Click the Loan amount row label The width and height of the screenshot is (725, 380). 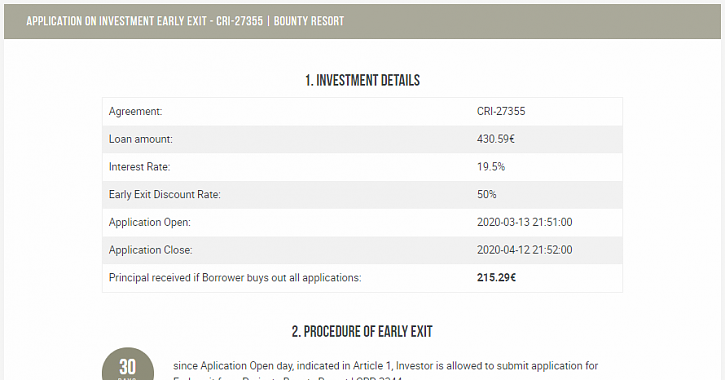pyautogui.click(x=141, y=139)
